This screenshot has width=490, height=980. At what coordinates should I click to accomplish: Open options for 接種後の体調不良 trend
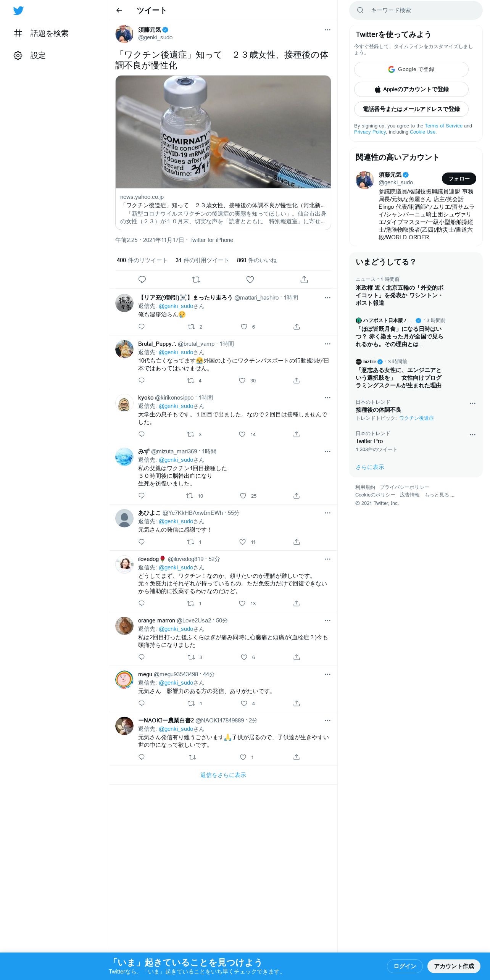coord(472,403)
